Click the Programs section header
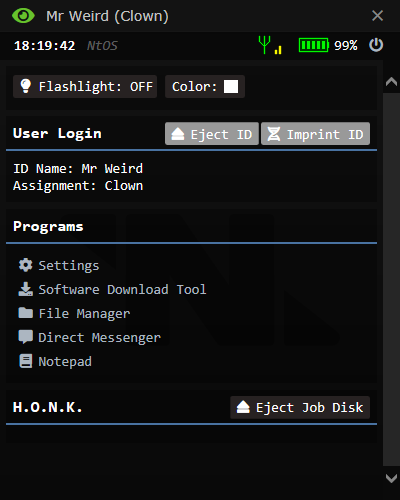The image size is (400, 500). click(48, 227)
